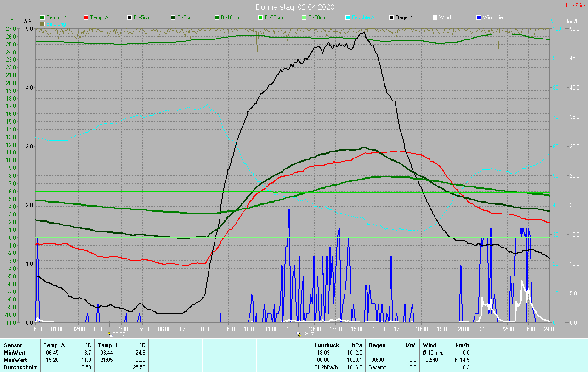Click the green Temp. I.* legend square
588x372 pixels.
point(42,17)
